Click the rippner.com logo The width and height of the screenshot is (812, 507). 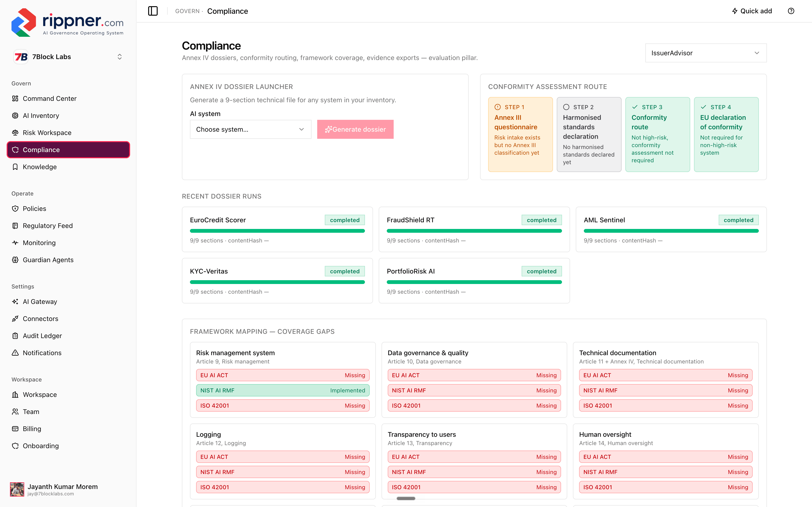click(67, 22)
